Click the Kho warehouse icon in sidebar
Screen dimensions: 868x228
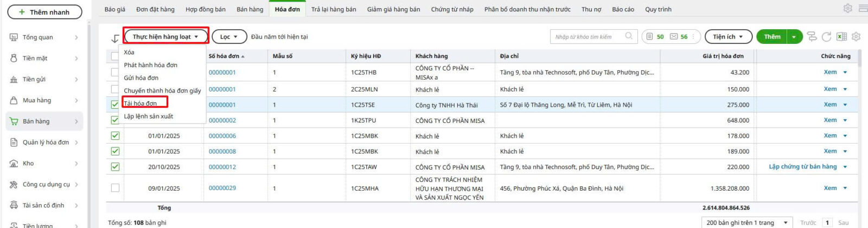(x=14, y=164)
